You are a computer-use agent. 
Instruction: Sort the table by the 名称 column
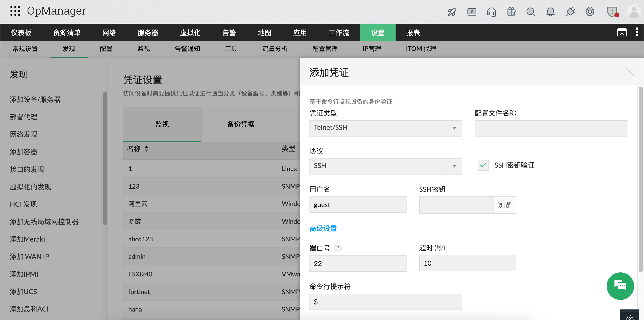[x=146, y=149]
